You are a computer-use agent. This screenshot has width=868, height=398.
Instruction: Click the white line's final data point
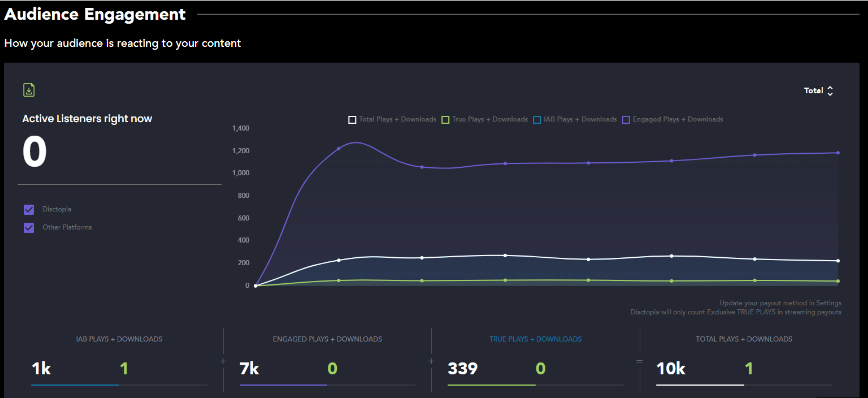point(838,261)
